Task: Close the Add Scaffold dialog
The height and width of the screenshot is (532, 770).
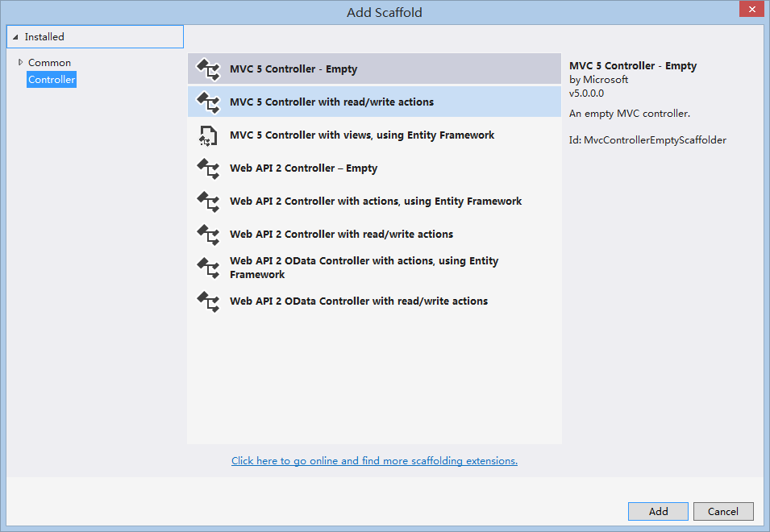Action: tap(751, 10)
